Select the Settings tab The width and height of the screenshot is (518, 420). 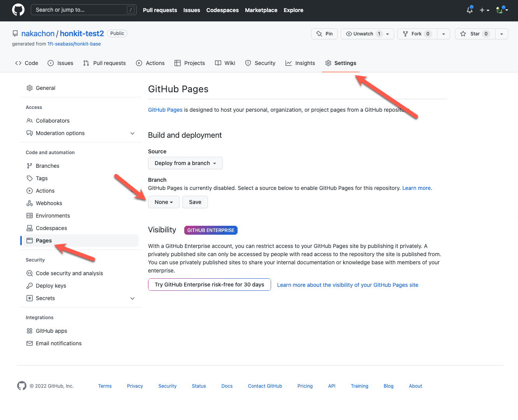341,63
